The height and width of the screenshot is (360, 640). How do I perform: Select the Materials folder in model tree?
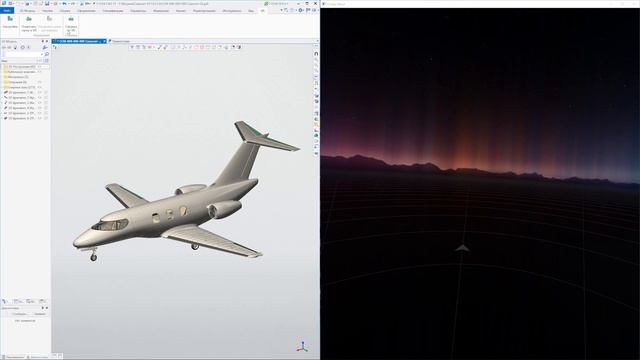pos(16,77)
